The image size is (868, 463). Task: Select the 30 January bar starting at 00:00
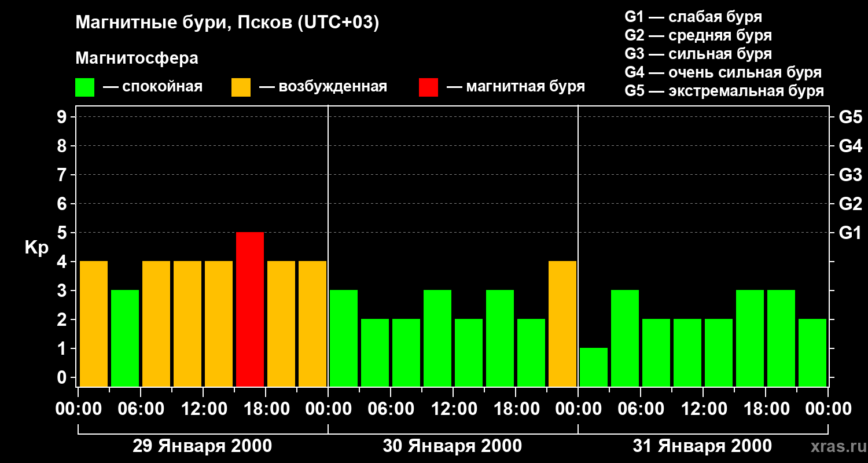(x=344, y=339)
